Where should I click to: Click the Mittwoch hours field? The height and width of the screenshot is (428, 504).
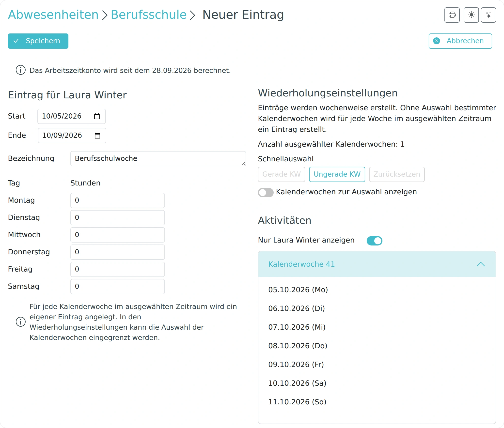click(117, 235)
